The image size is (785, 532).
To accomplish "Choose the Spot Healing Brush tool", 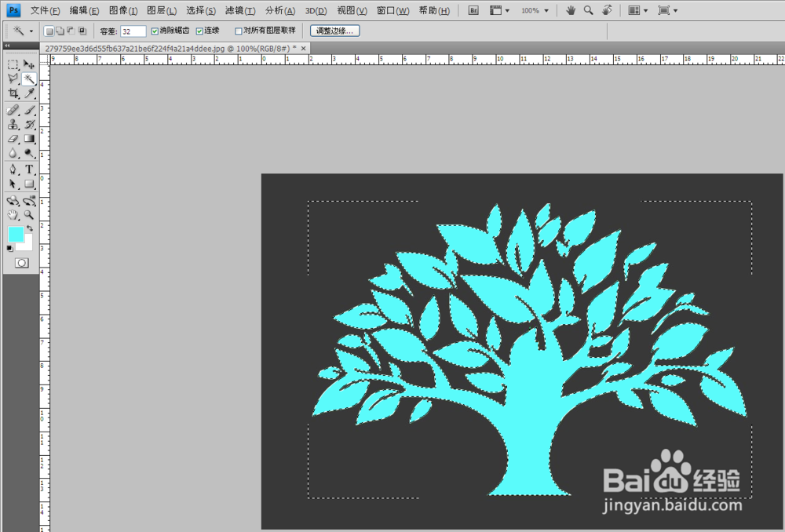I will coord(13,110).
